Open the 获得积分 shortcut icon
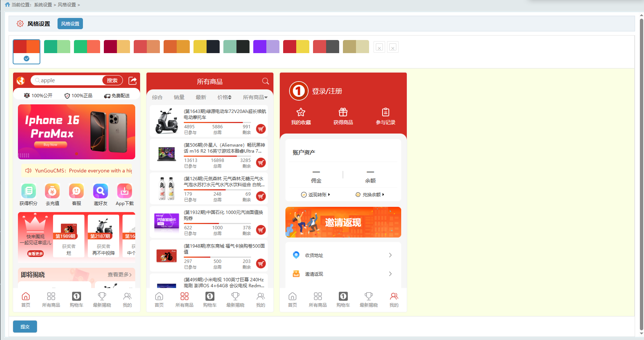 point(28,191)
